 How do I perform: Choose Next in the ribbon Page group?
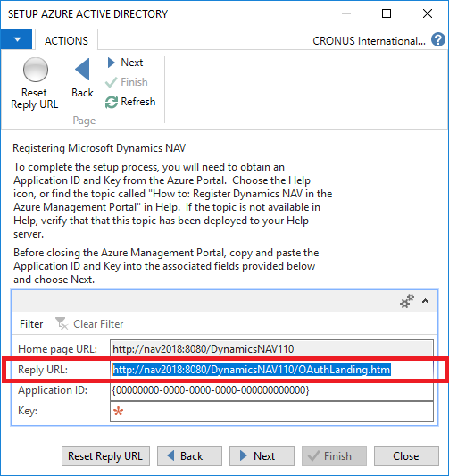pos(125,63)
